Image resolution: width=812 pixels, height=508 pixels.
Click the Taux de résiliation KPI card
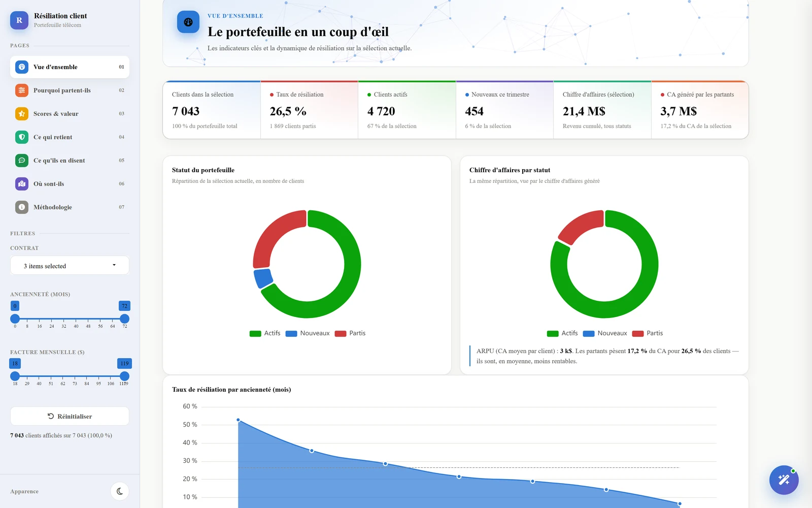(309, 110)
